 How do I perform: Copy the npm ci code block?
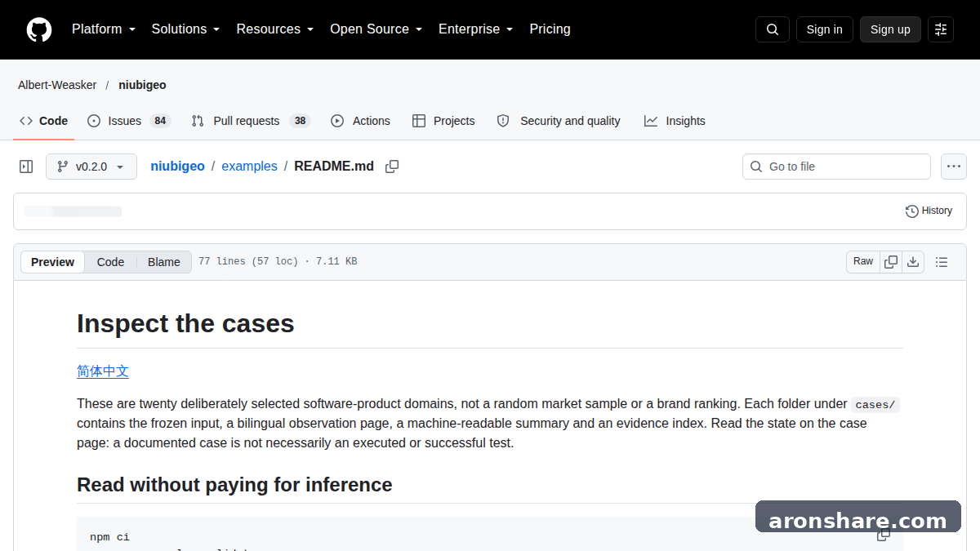(884, 535)
